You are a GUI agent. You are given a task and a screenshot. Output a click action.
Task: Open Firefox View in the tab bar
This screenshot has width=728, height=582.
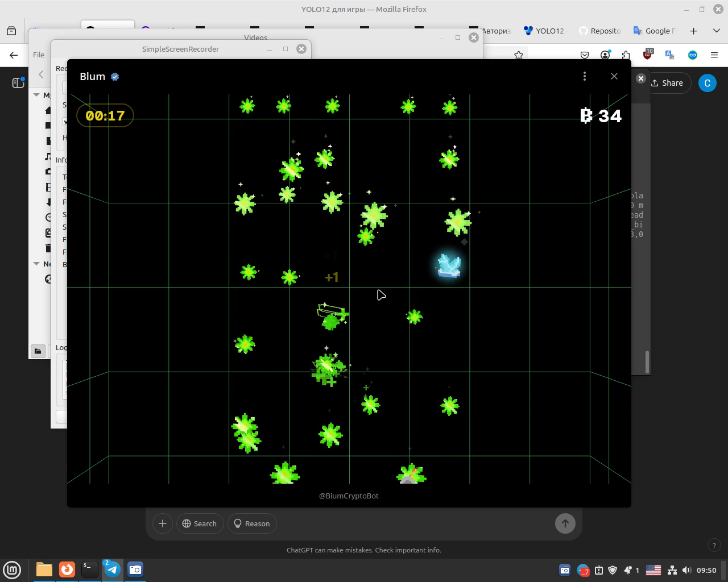(11, 31)
